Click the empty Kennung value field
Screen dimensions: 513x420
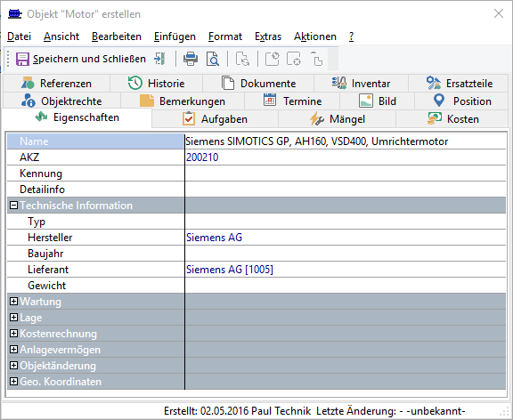pyautogui.click(x=346, y=174)
